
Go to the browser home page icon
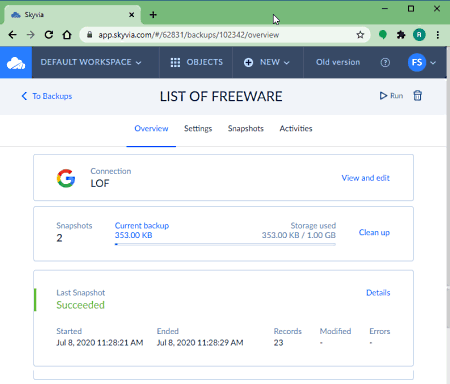tap(67, 35)
